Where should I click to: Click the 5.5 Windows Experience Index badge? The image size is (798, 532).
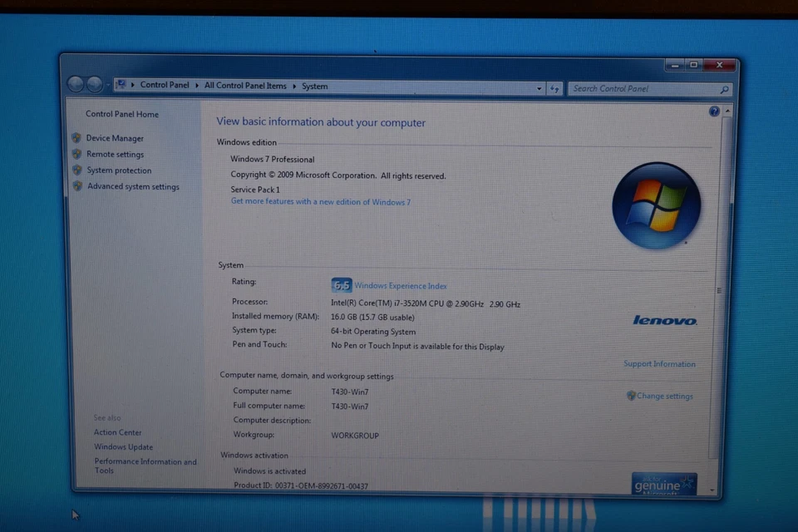(x=341, y=284)
